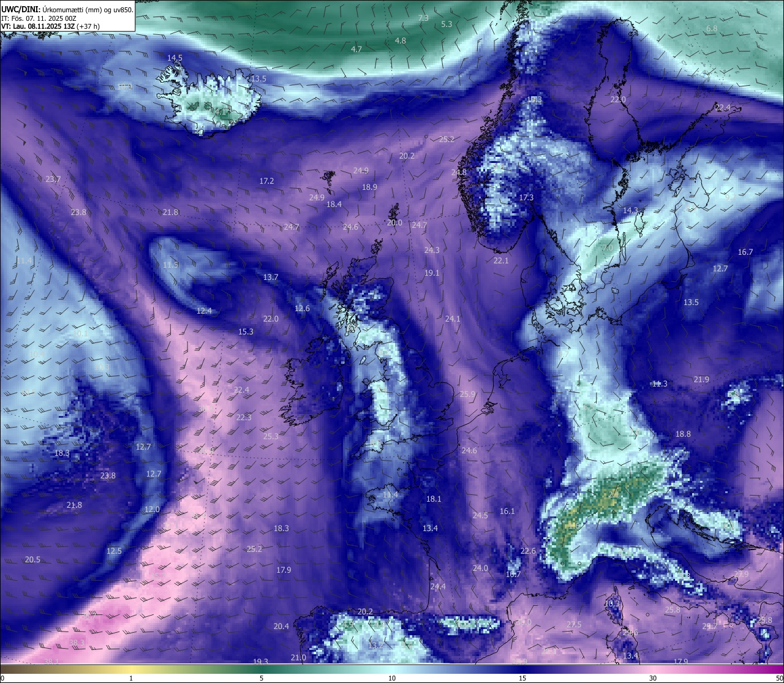784x683 pixels.
Task: Click the 24.1 value in the North Sea
Action: click(x=452, y=319)
